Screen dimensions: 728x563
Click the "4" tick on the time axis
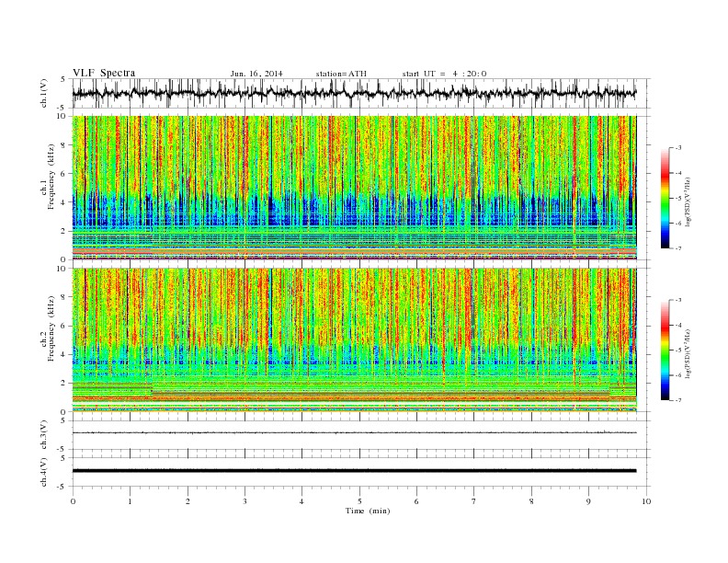coord(301,501)
